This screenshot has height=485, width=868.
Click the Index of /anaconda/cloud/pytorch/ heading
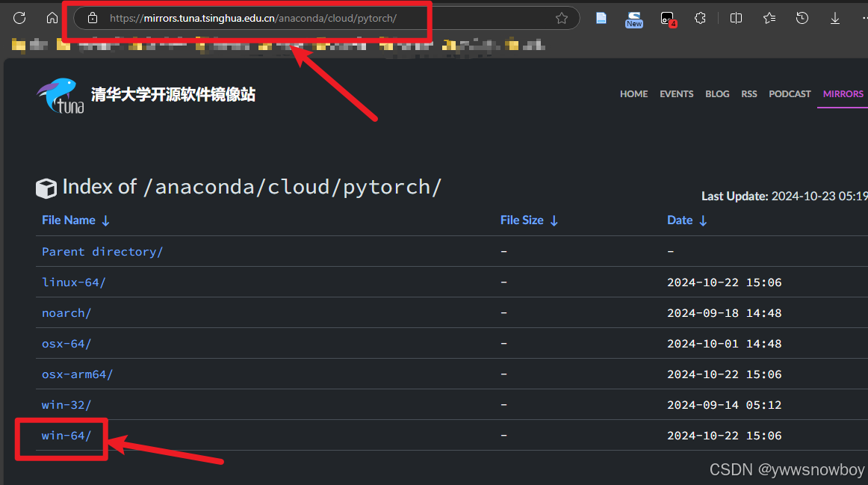pos(252,187)
